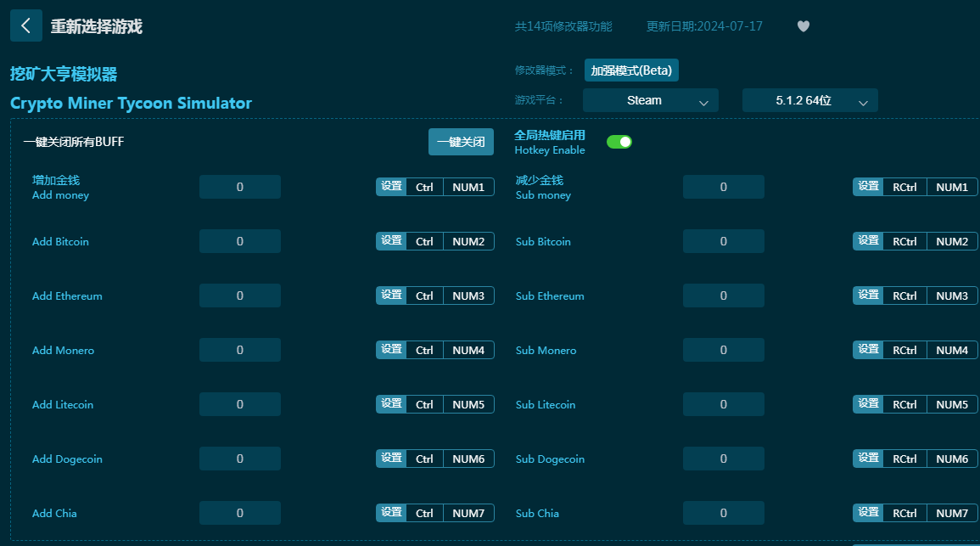Click 设置 for the Add Litecoin hotkey

click(x=392, y=405)
